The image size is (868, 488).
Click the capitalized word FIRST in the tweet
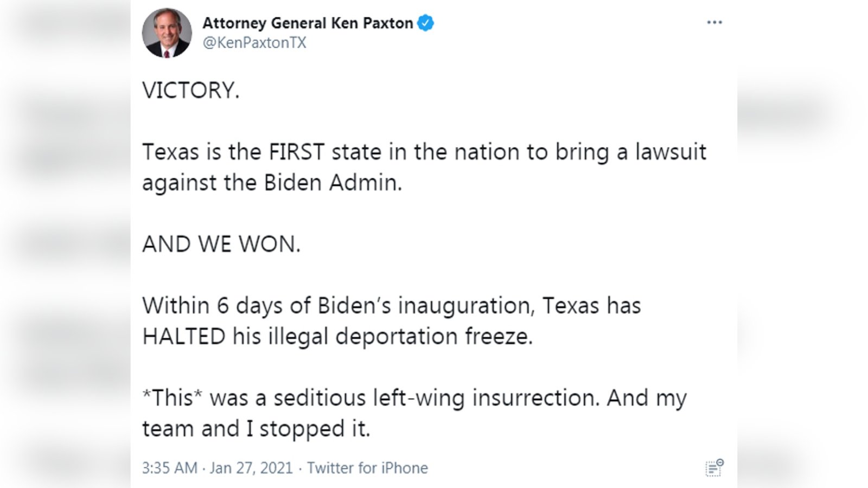297,152
